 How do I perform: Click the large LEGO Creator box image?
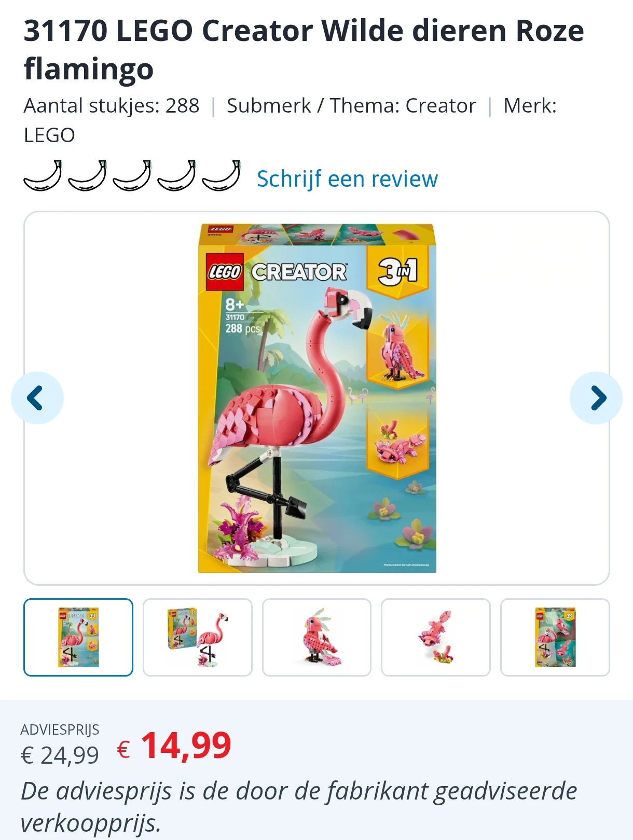point(317,398)
